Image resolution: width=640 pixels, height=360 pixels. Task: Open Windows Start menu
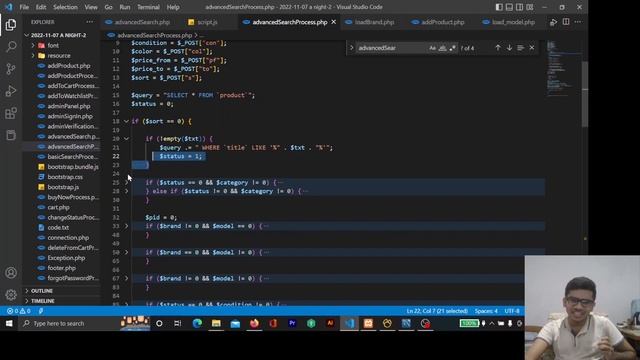click(x=9, y=323)
